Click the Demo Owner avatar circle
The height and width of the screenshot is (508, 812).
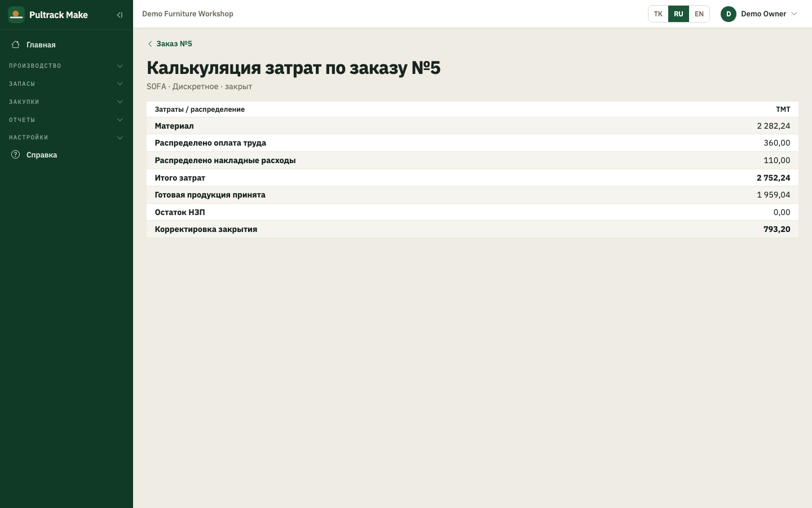coord(729,14)
